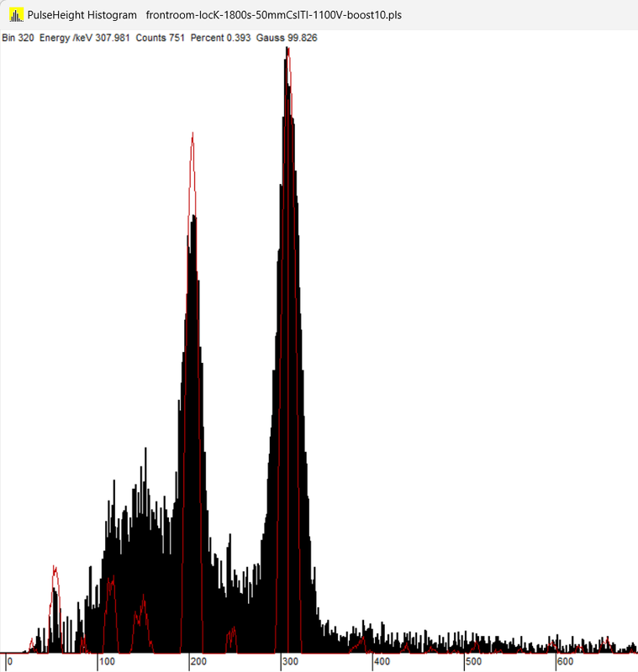This screenshot has height=672, width=638.
Task: Click the x-axis label 200
Action: [198, 661]
